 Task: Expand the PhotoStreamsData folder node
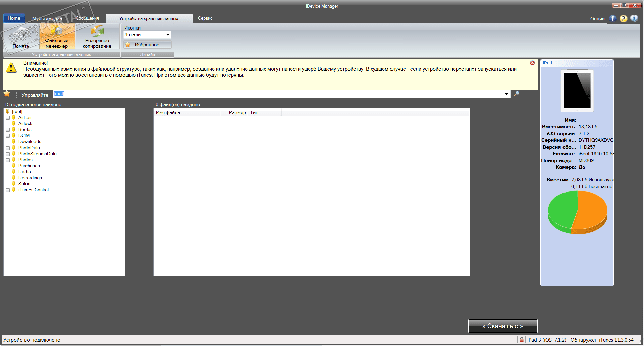click(8, 154)
